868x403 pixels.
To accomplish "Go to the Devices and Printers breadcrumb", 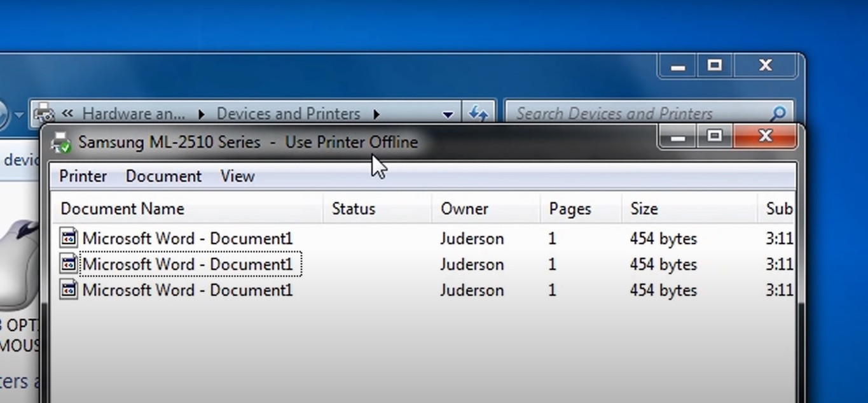I will 288,114.
